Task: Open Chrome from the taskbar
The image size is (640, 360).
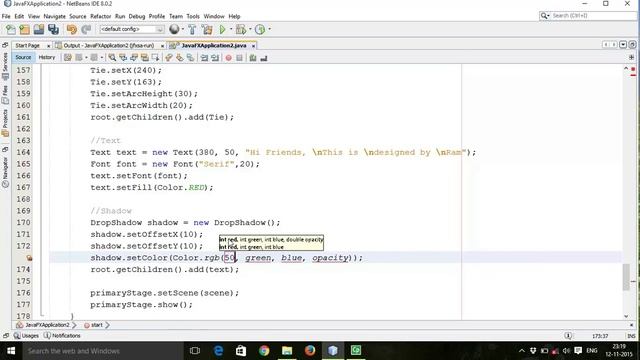Action: click(x=264, y=351)
